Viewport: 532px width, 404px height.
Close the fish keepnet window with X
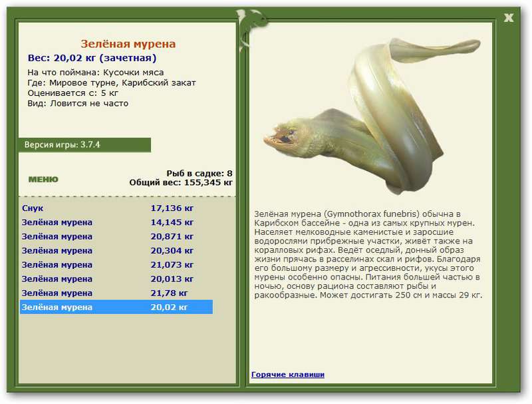coord(508,18)
